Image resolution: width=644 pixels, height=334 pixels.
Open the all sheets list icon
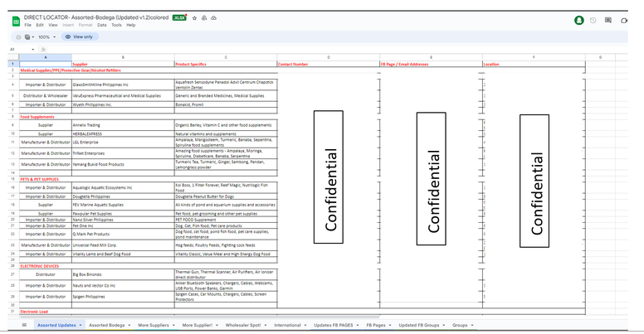[x=24, y=325]
